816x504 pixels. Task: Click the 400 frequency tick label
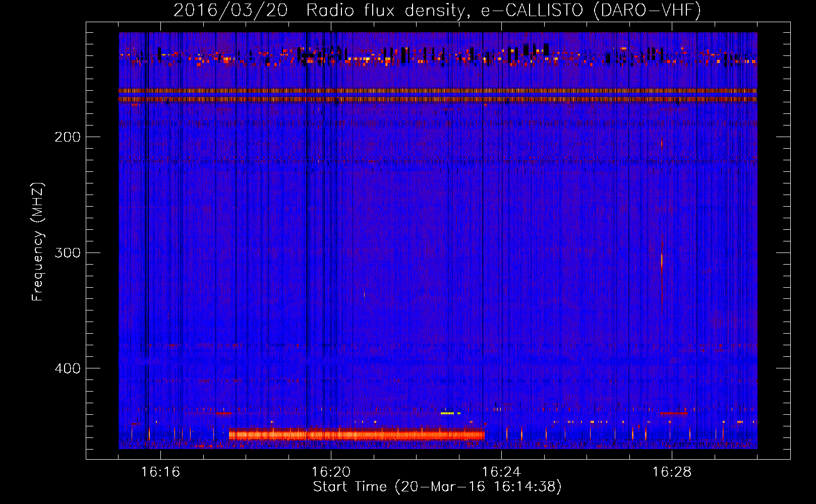pos(68,368)
